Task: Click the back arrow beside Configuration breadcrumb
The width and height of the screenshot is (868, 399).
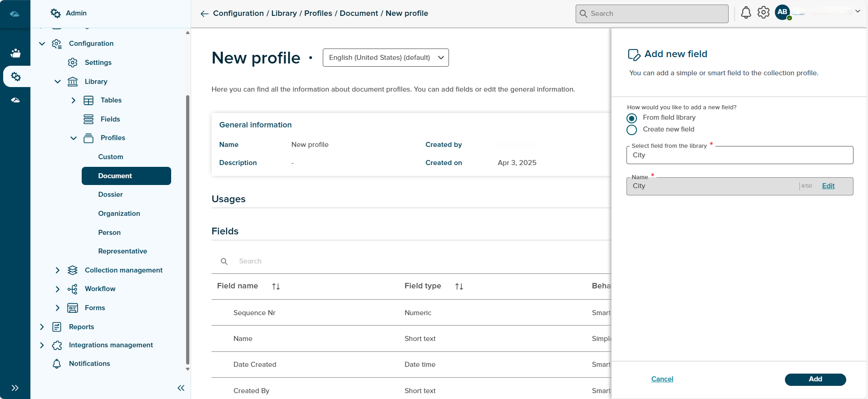Action: tap(204, 14)
